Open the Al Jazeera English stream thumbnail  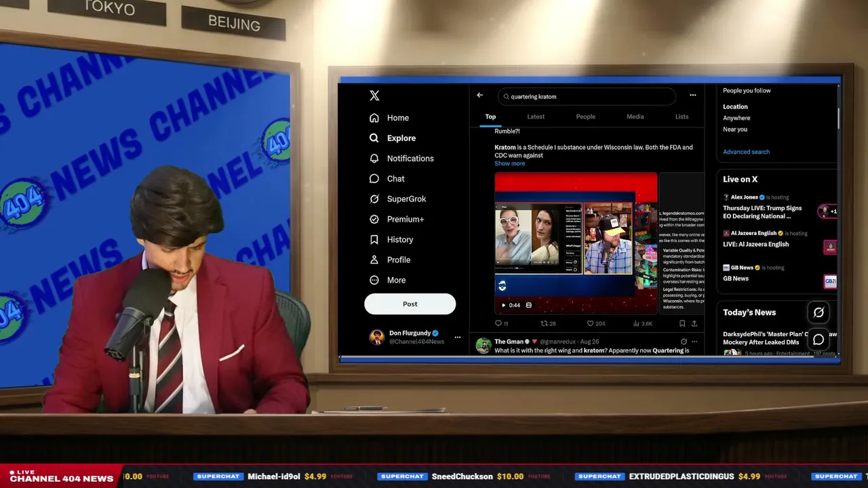[830, 247]
